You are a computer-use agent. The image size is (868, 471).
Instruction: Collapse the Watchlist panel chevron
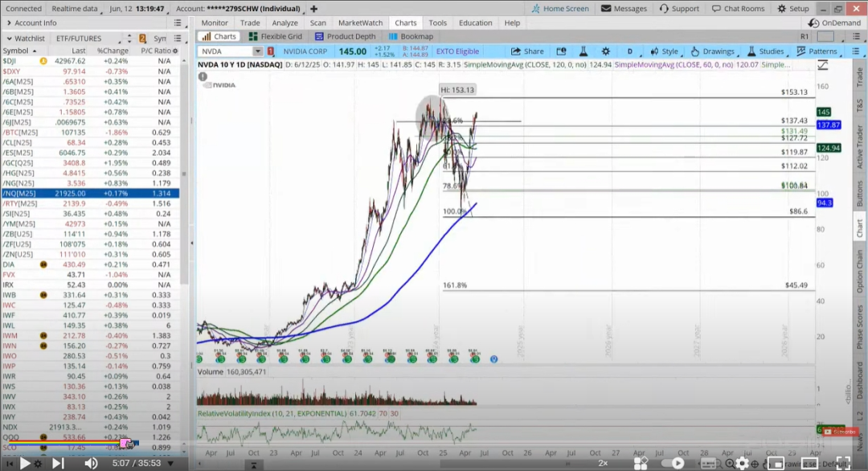10,39
